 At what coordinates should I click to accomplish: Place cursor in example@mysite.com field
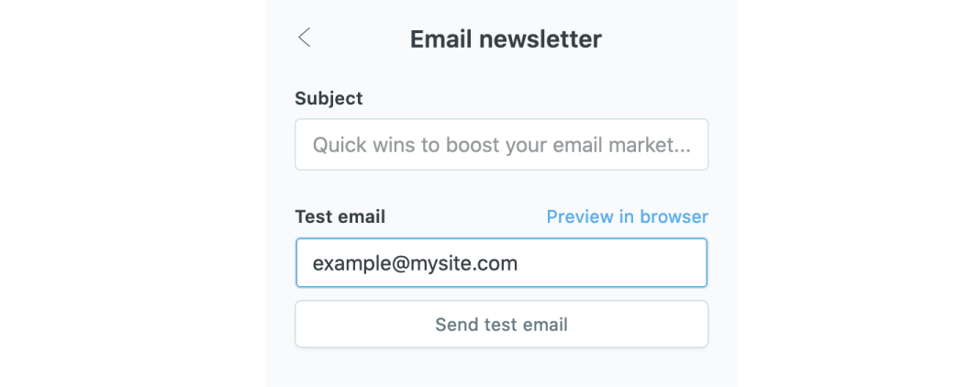pos(501,263)
